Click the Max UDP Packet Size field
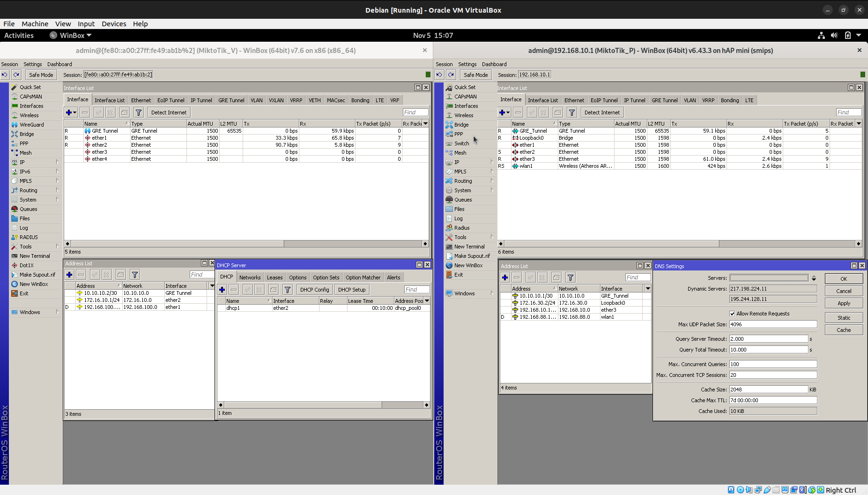The image size is (868, 495). [773, 324]
